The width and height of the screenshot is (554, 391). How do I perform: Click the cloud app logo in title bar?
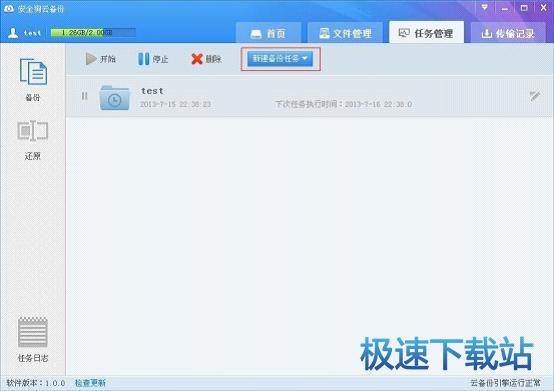[9, 8]
